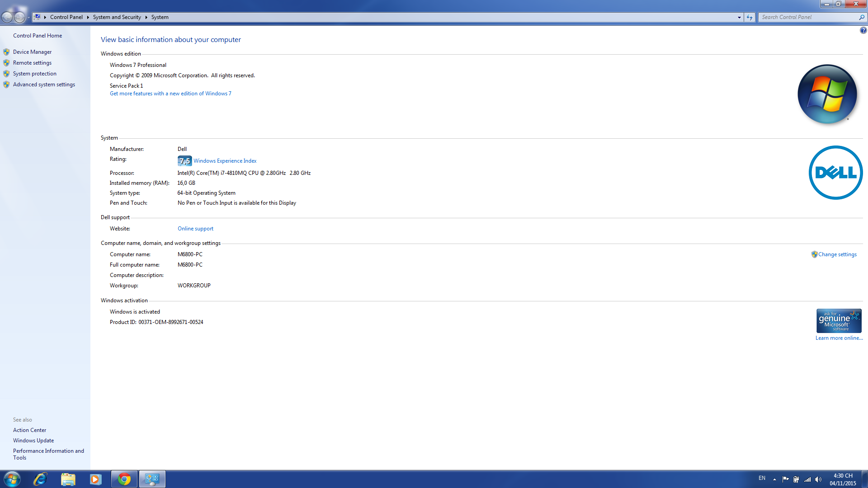
Task: Open System protection link
Action: (x=35, y=74)
